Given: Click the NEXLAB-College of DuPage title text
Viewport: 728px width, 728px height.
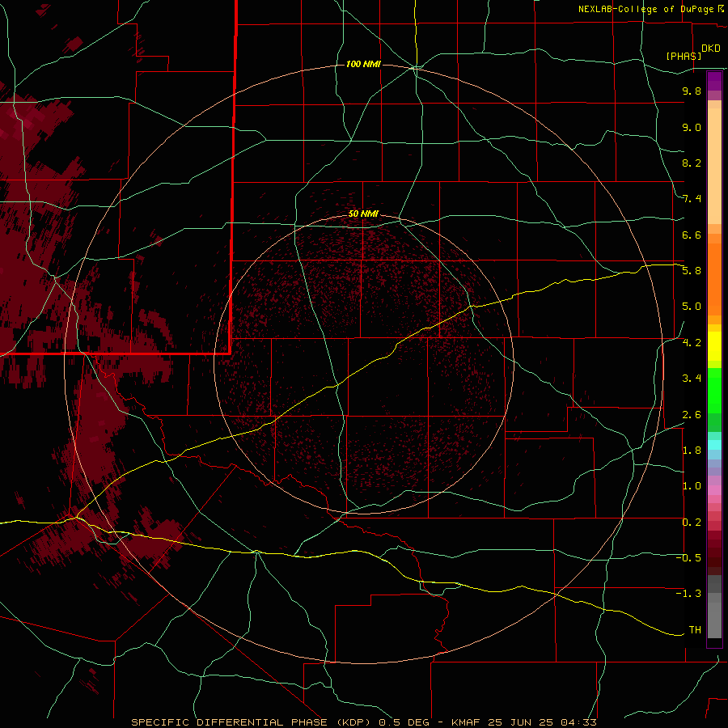Looking at the screenshot, I should (x=648, y=9).
